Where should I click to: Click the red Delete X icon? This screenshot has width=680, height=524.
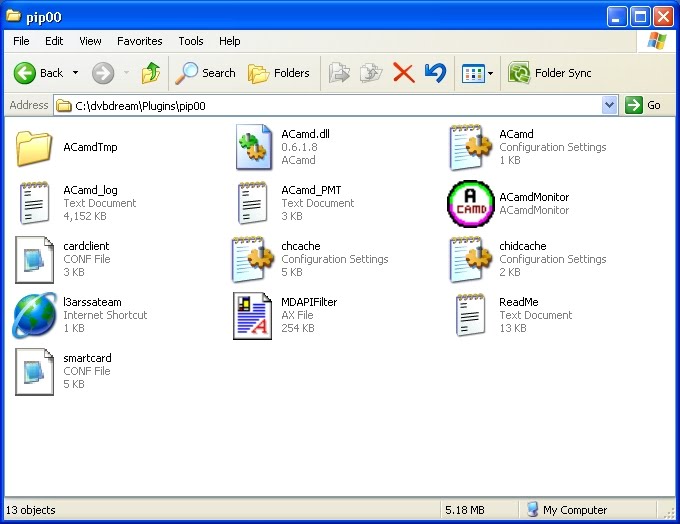click(403, 72)
